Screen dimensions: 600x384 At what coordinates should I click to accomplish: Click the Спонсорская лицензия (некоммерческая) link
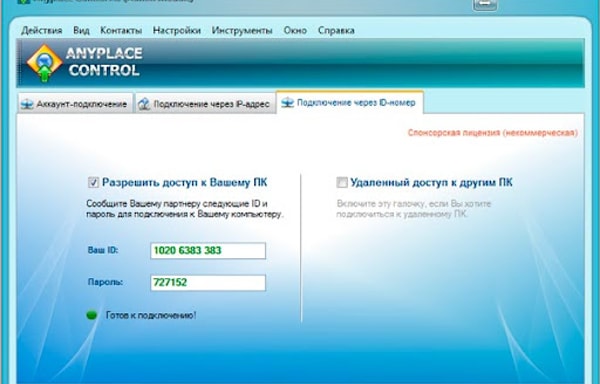click(x=492, y=133)
